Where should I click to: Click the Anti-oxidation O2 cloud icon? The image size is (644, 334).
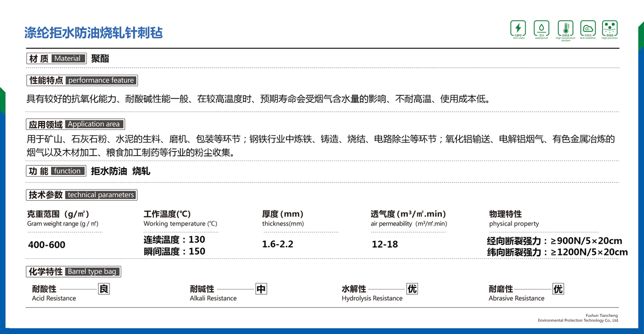pos(588,28)
